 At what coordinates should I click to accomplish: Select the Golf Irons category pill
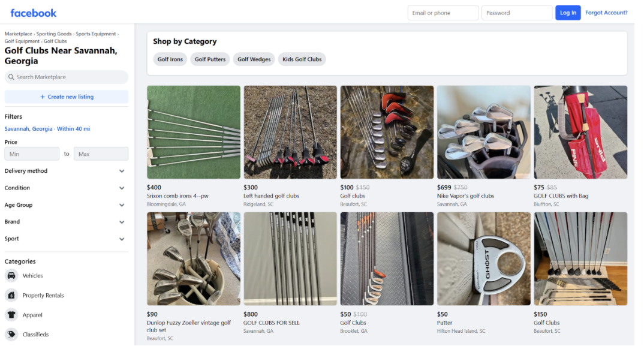click(x=170, y=59)
